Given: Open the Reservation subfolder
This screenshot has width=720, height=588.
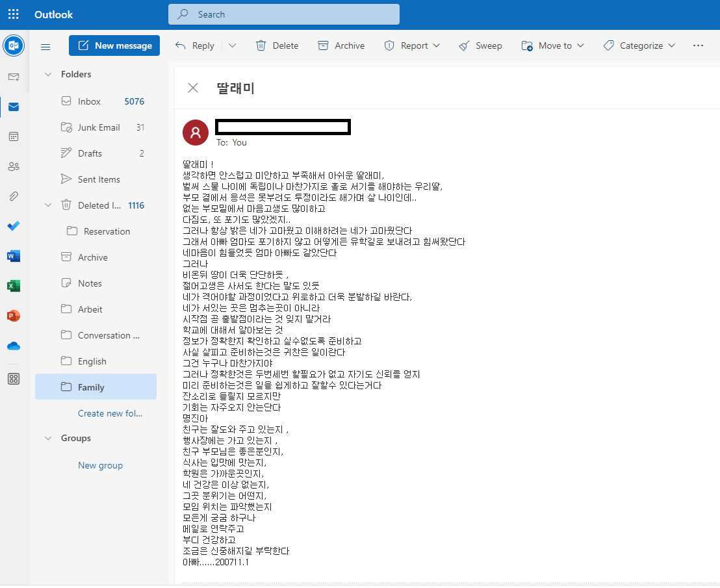Looking at the screenshot, I should pos(96,231).
